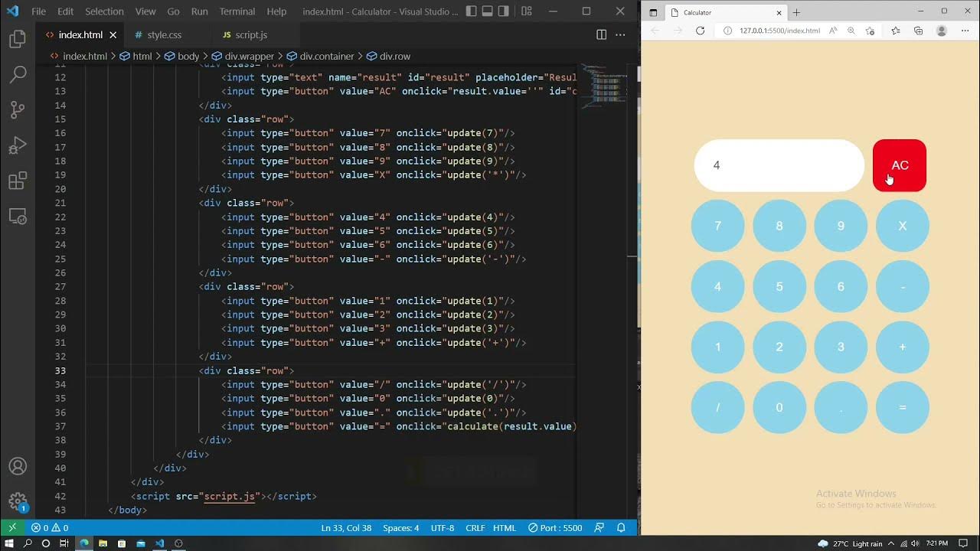Open the Selection menu
This screenshot has height=551, width=980.
pyautogui.click(x=104, y=11)
